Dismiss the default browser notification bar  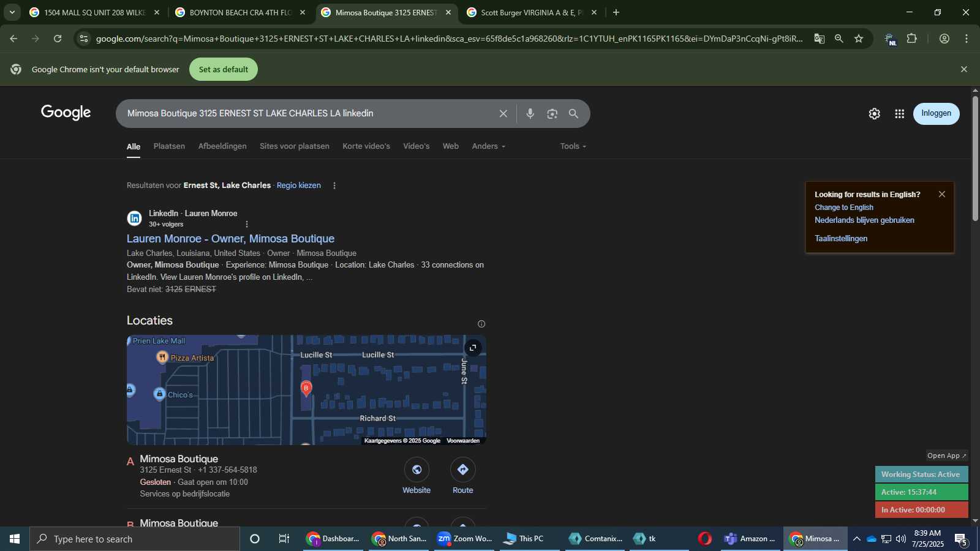[x=964, y=69]
